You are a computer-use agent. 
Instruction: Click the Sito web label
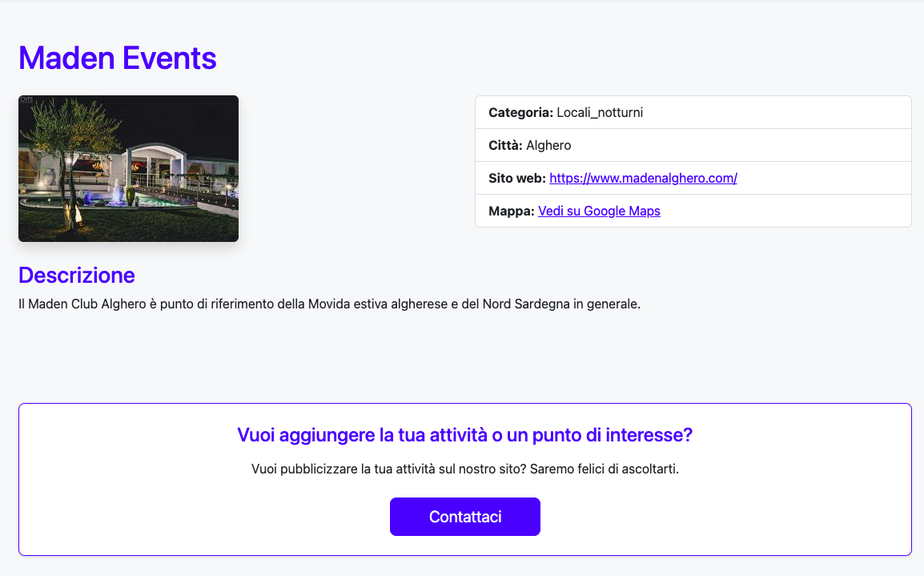tap(516, 178)
